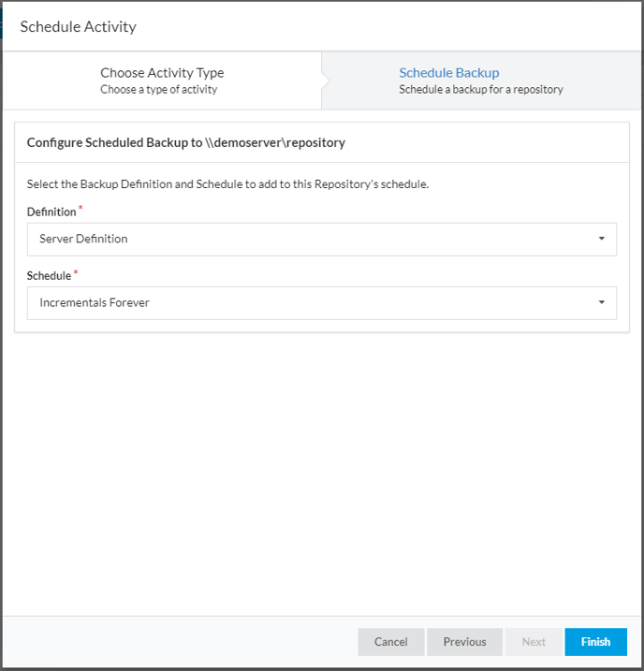644x671 pixels.
Task: Open the Definition dropdown arrow
Action: point(601,239)
